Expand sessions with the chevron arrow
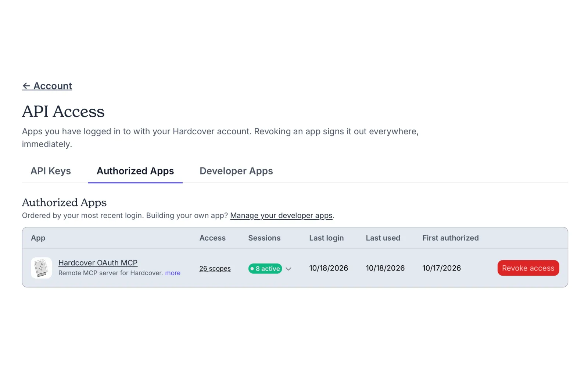Screen dimensions: 588x368 coord(288,269)
